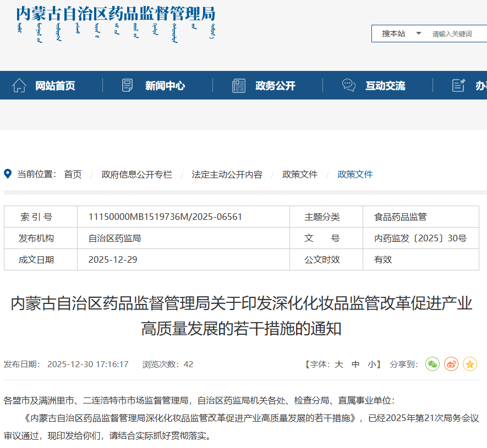Go to 首页 via the breadcrumb link
This screenshot has width=487, height=448.
(74, 174)
